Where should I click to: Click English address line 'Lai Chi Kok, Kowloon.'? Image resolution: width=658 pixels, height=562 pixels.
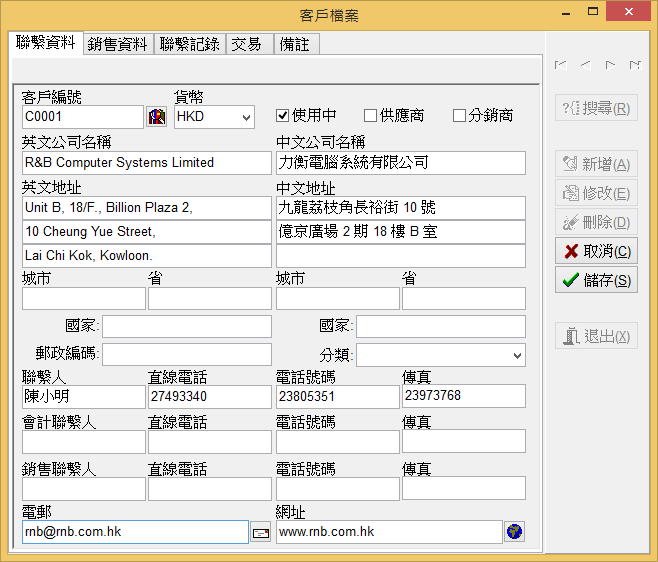pos(147,256)
